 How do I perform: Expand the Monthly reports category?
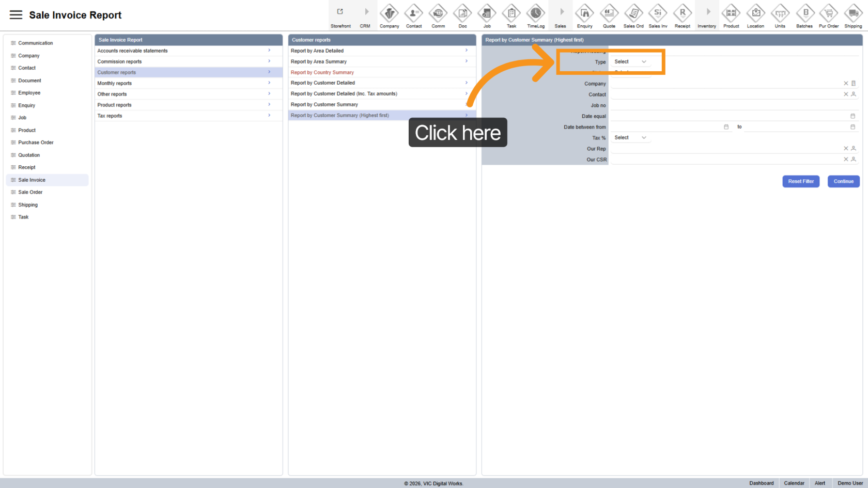[188, 83]
